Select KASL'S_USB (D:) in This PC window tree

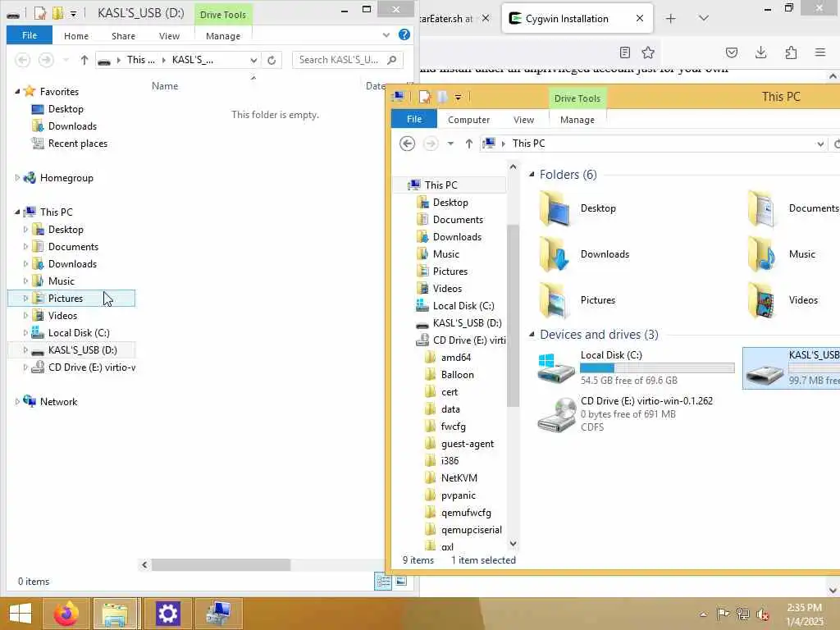467,323
